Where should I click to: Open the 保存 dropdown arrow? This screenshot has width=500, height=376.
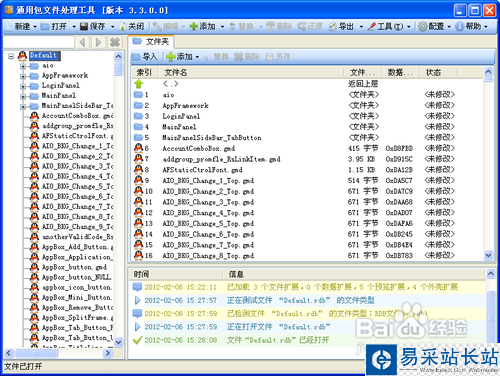click(112, 27)
